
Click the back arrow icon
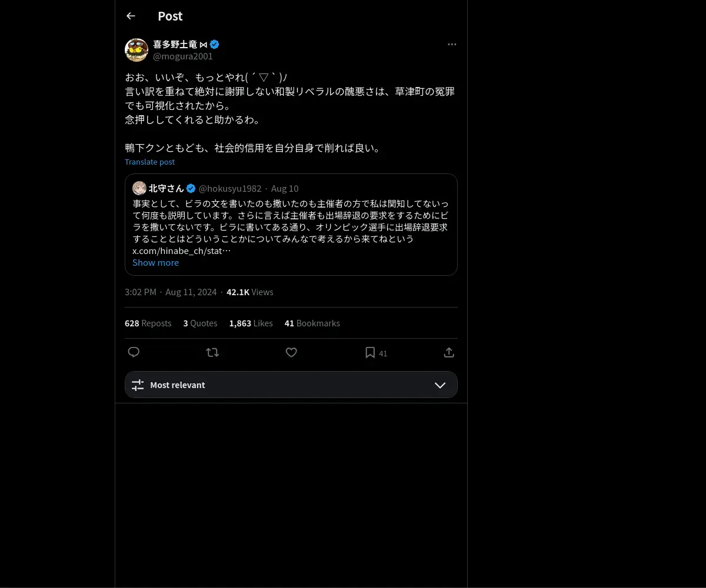(x=131, y=16)
